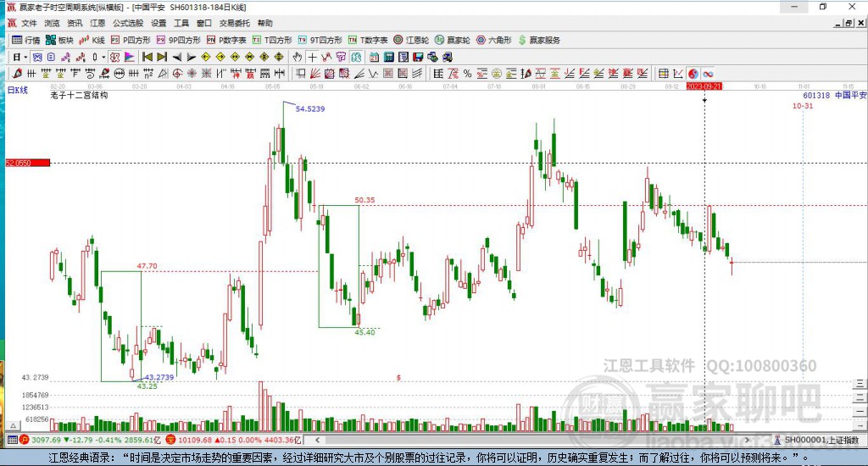Select the zigzag wave line tool
The width and height of the screenshot is (868, 466).
pos(373,73)
